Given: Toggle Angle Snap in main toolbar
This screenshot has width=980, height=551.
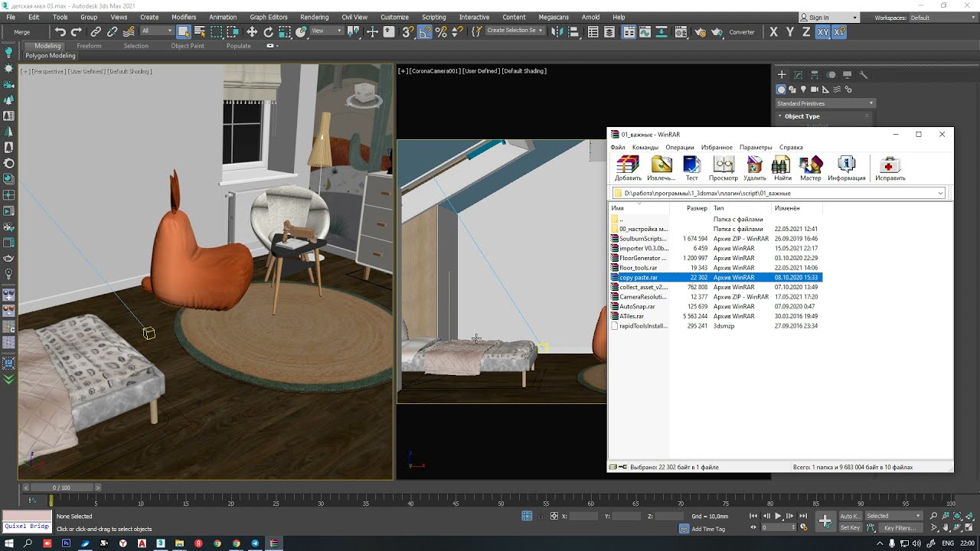Looking at the screenshot, I should pos(424,31).
